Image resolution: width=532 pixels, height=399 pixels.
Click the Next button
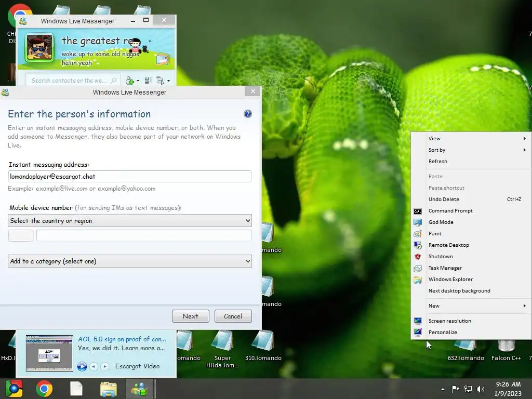tap(190, 316)
